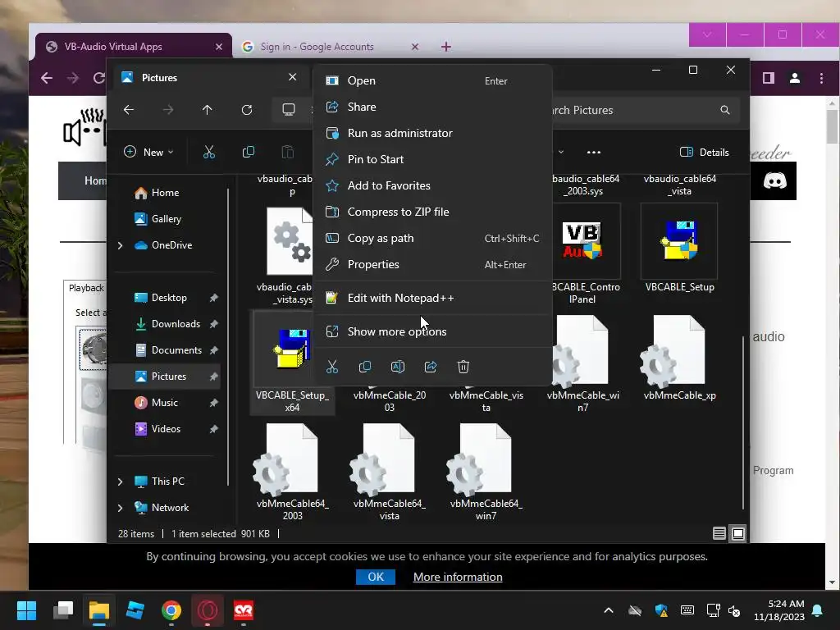Click the See more ellipsis in Explorer toolbar
Viewport: 840px width, 630px height.
pos(594,152)
